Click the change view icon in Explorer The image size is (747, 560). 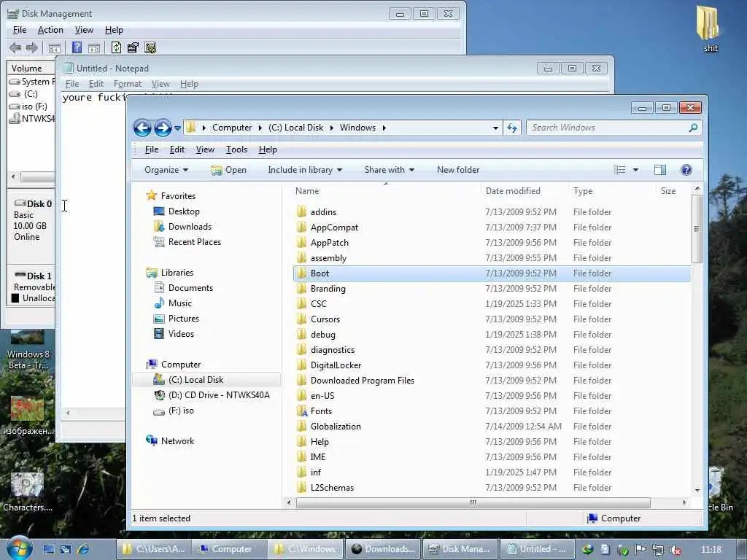pyautogui.click(x=620, y=170)
